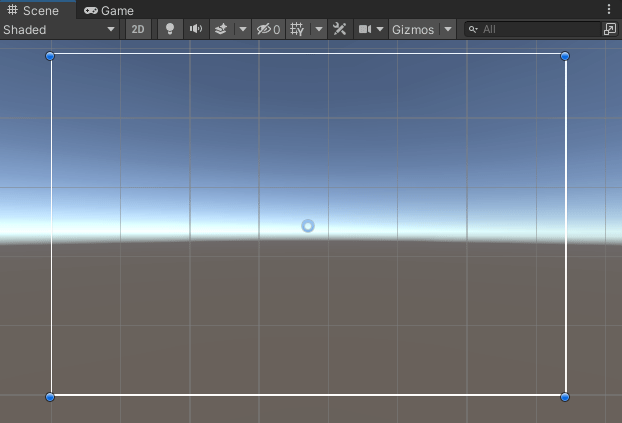Screen dimensions: 622x423
Task: Switch to the Game tab
Action: 109,10
